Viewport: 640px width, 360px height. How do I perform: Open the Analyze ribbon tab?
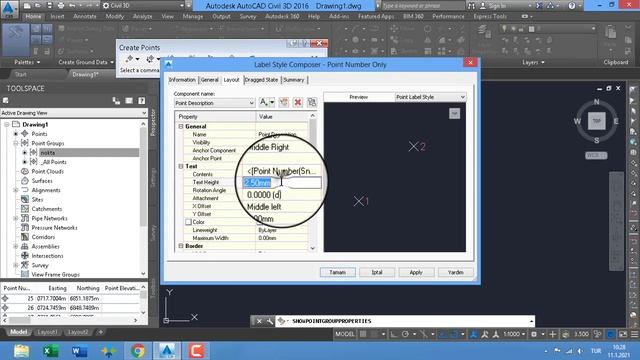(x=142, y=16)
